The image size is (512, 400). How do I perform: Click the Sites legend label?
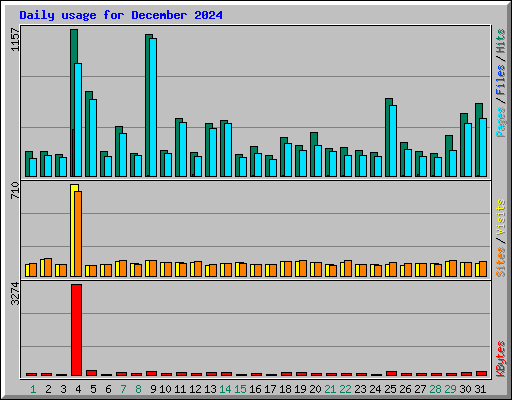[500, 262]
